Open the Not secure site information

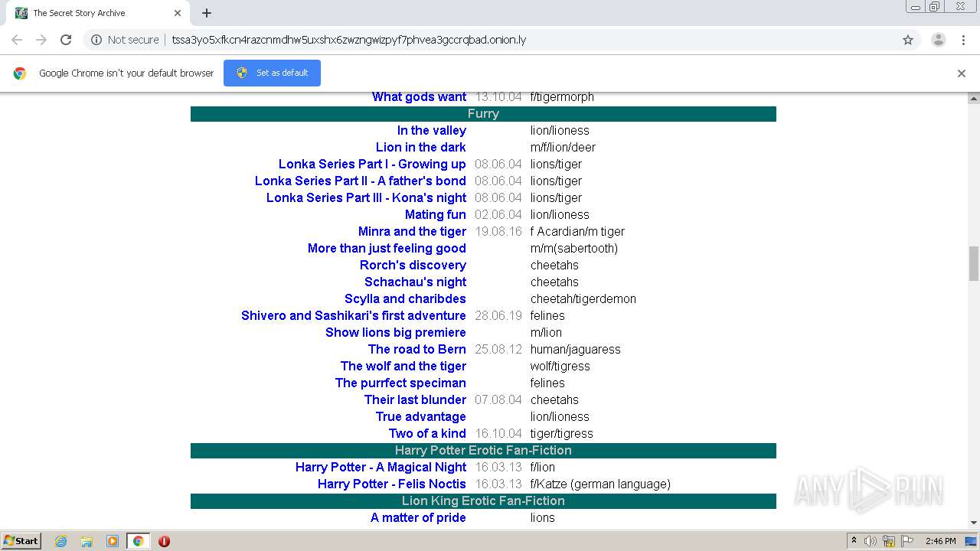coord(125,40)
